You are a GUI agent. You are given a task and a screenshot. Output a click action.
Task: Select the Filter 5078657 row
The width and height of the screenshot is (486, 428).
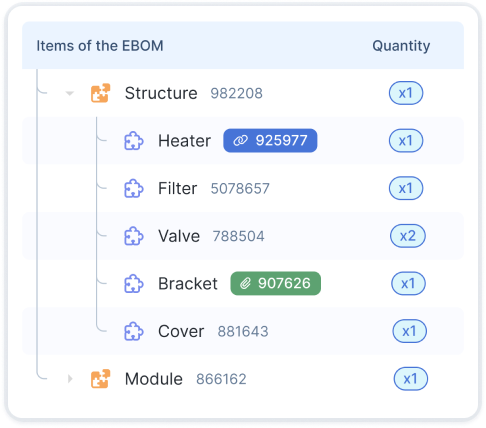(243, 188)
